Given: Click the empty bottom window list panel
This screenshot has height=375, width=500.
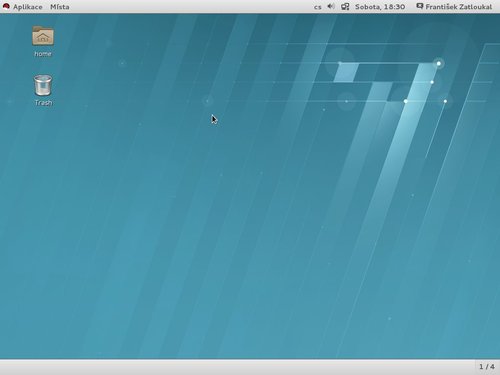Looking at the screenshot, I should [x=237, y=367].
